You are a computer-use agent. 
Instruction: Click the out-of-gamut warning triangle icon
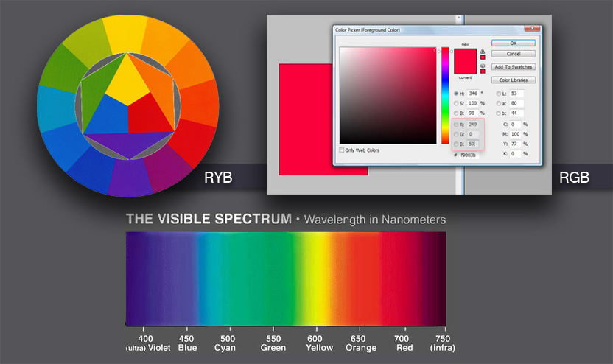[483, 52]
